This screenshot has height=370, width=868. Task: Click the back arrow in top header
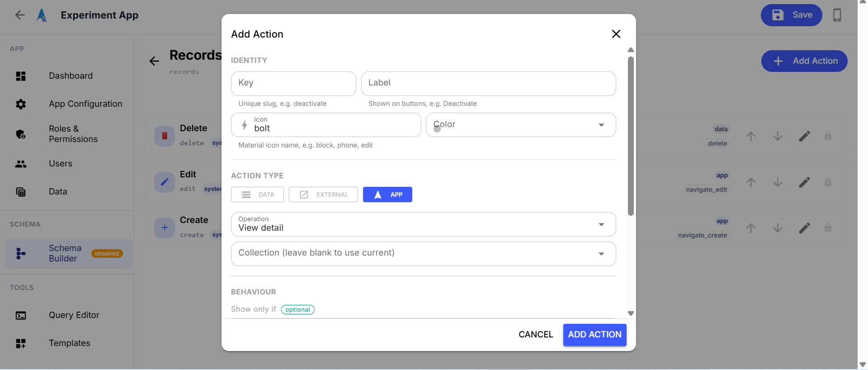20,15
